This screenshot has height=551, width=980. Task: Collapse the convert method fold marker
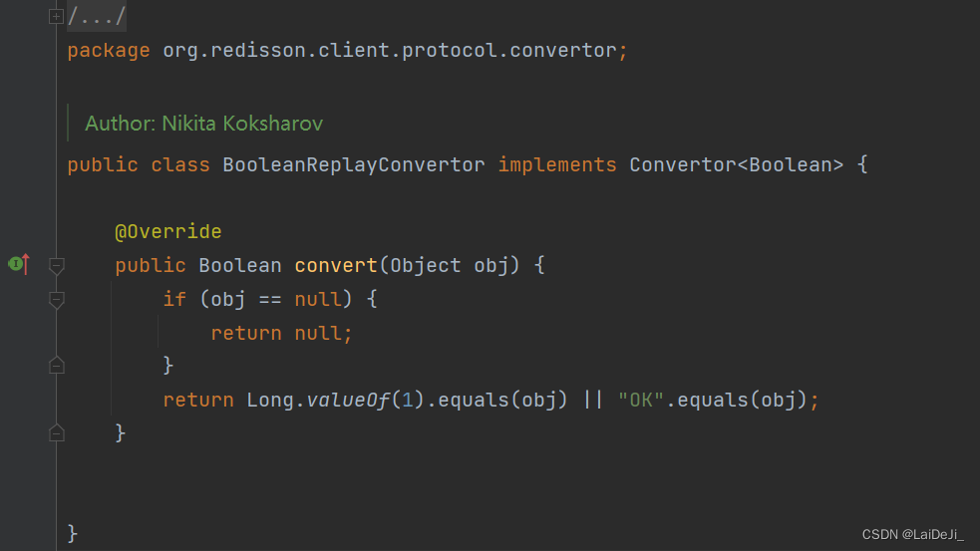tap(57, 265)
